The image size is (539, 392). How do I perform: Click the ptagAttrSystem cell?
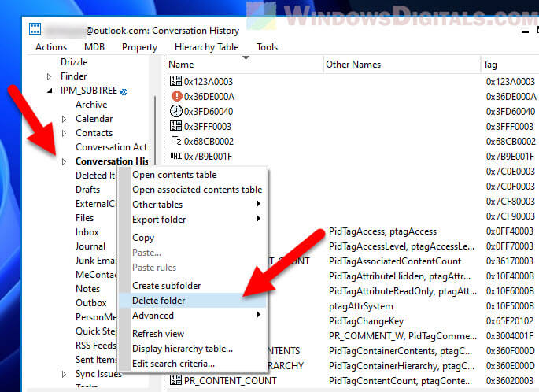tap(361, 306)
